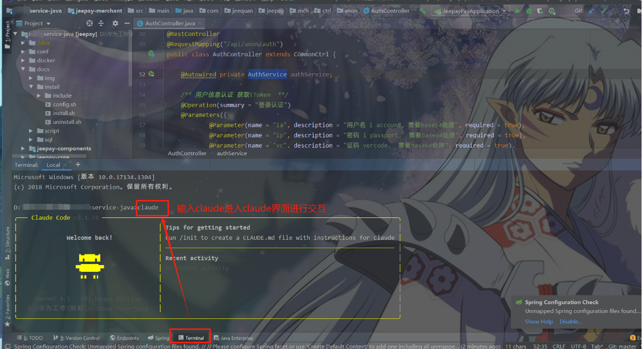Click Disable... in Spring notification

(571, 321)
